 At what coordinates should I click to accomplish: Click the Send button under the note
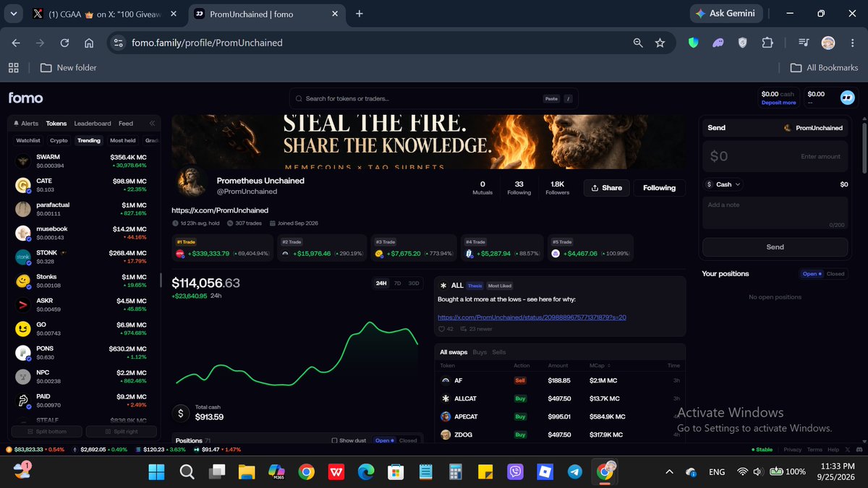[775, 247]
